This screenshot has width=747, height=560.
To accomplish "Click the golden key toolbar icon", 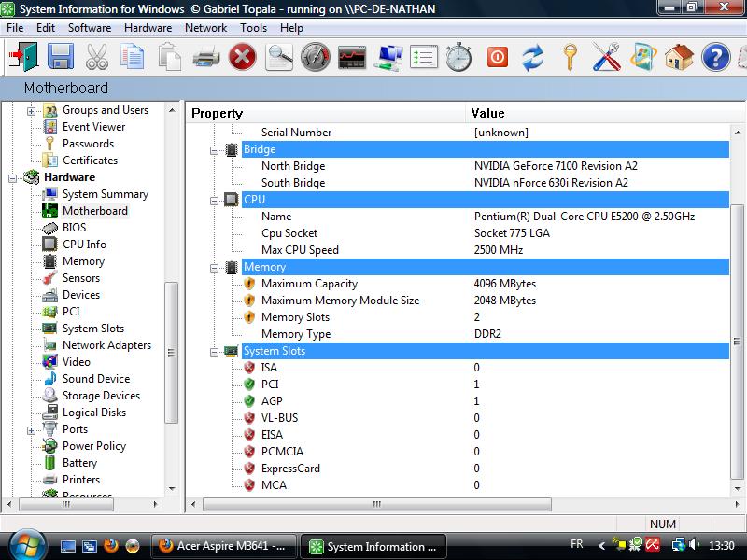I will tap(570, 57).
